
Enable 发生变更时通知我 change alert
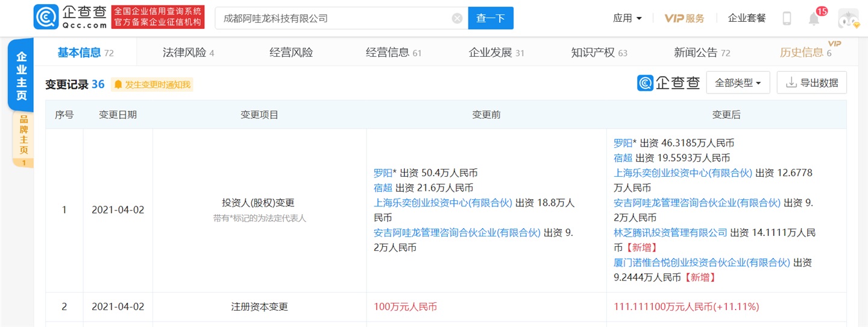click(x=153, y=84)
